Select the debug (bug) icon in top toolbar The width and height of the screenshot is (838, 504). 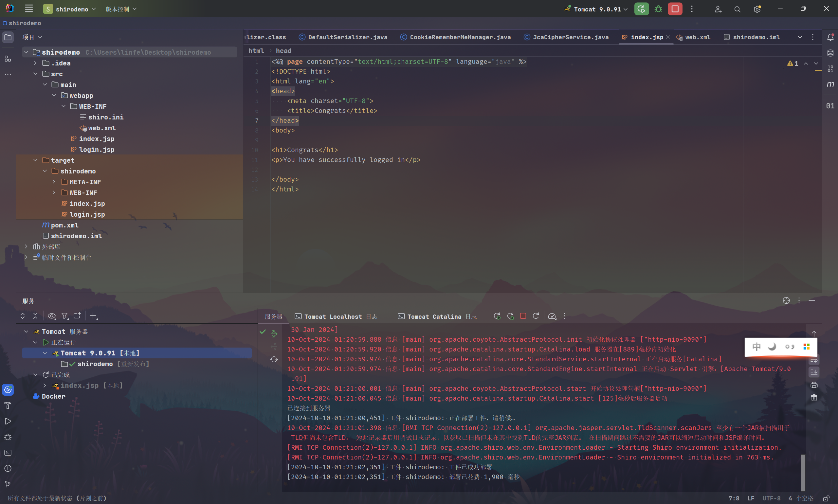[x=658, y=9]
